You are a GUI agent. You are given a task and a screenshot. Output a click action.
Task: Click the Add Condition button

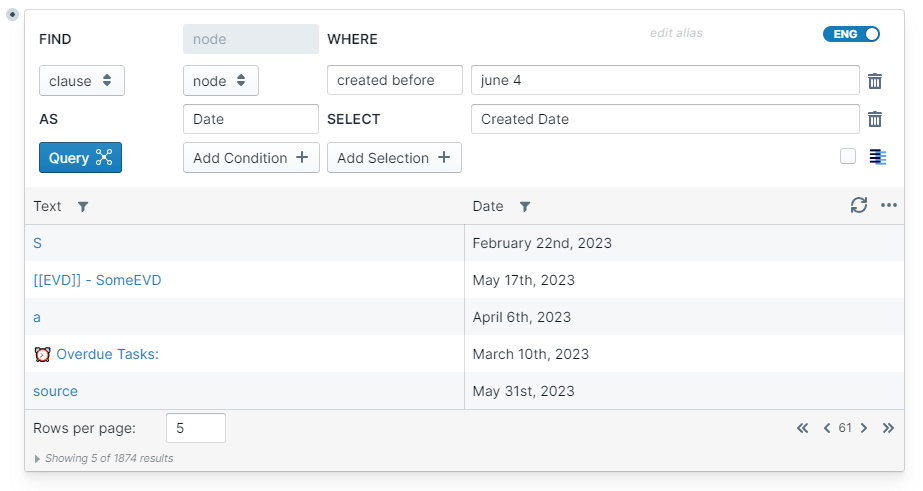[251, 158]
